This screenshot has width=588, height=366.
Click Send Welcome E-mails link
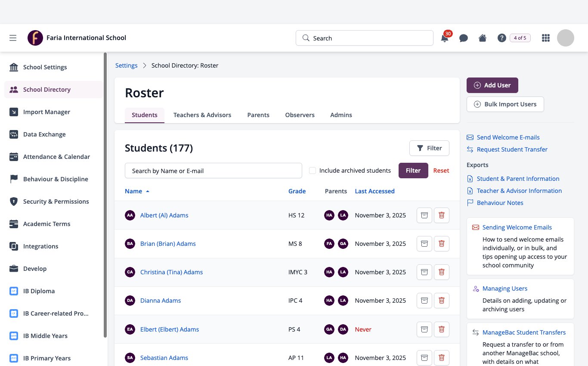click(508, 137)
